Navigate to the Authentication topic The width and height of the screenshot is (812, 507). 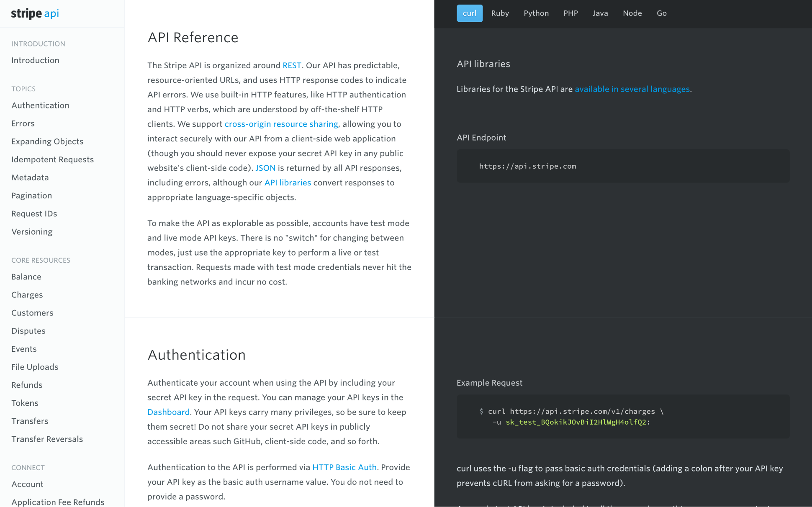(40, 105)
